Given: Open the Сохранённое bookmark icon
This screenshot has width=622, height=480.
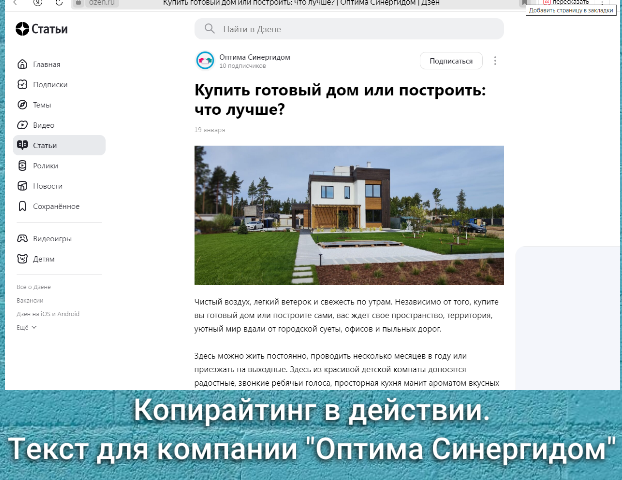Looking at the screenshot, I should pyautogui.click(x=22, y=206).
